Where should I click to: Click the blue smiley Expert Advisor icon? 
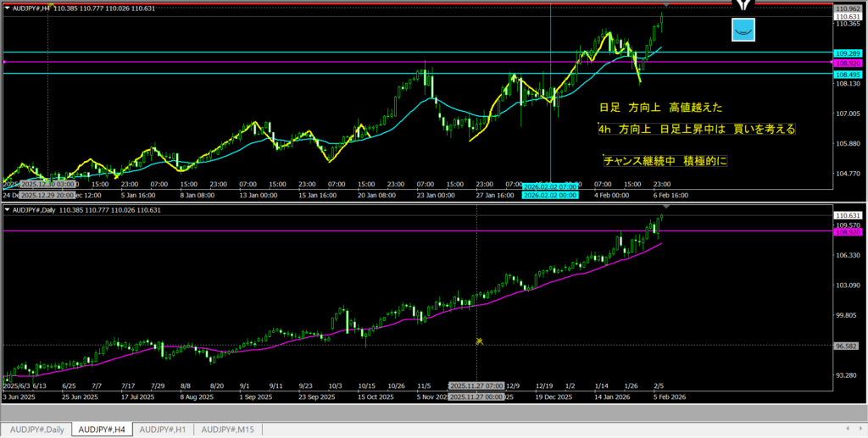[x=743, y=30]
